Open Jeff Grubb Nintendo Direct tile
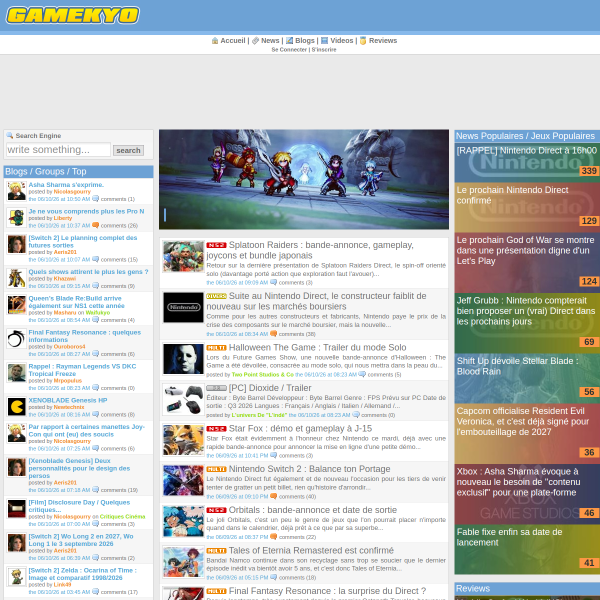The height and width of the screenshot is (600, 600). [527, 323]
